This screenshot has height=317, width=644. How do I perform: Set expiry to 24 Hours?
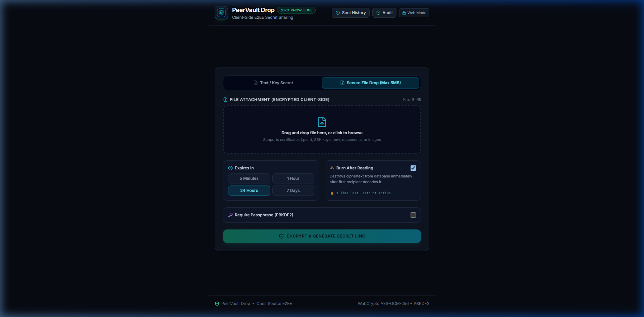(x=249, y=191)
